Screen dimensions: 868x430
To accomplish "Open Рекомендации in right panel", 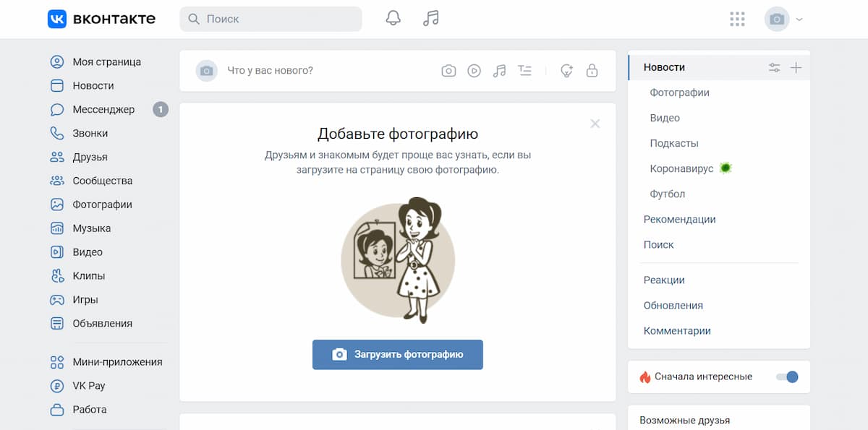I will tap(679, 219).
